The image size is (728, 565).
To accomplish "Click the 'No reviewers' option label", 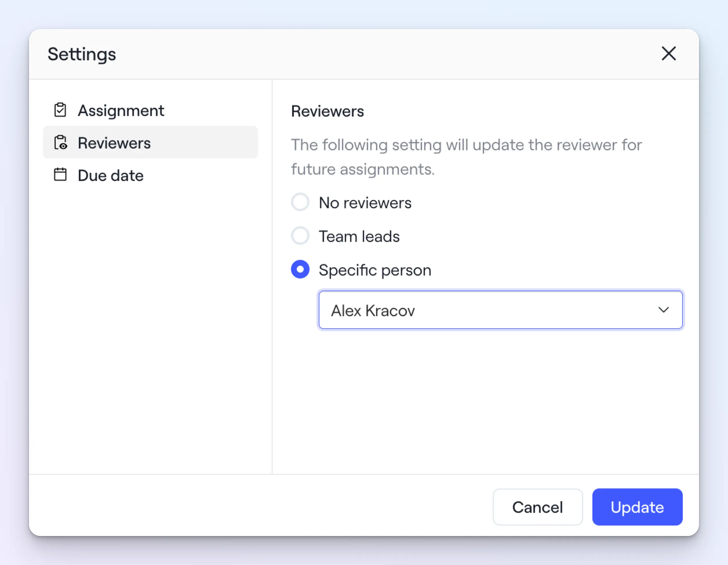I will pyautogui.click(x=365, y=203).
